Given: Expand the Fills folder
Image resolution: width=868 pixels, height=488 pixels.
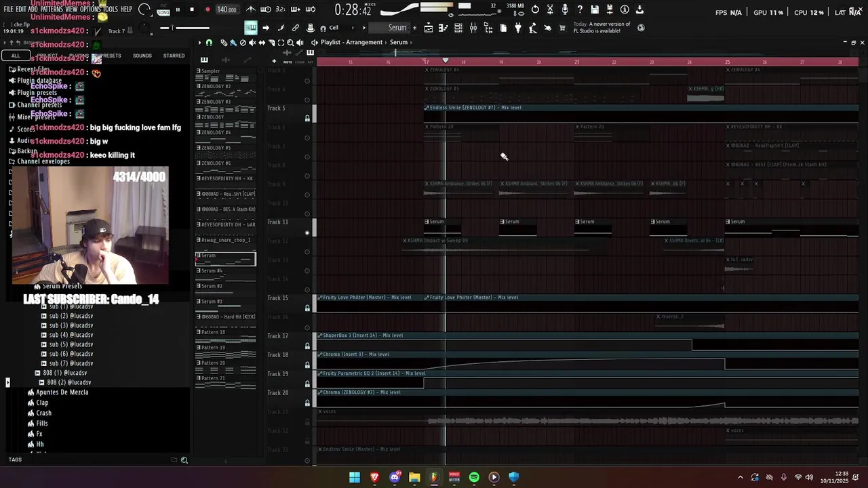Looking at the screenshot, I should point(42,423).
